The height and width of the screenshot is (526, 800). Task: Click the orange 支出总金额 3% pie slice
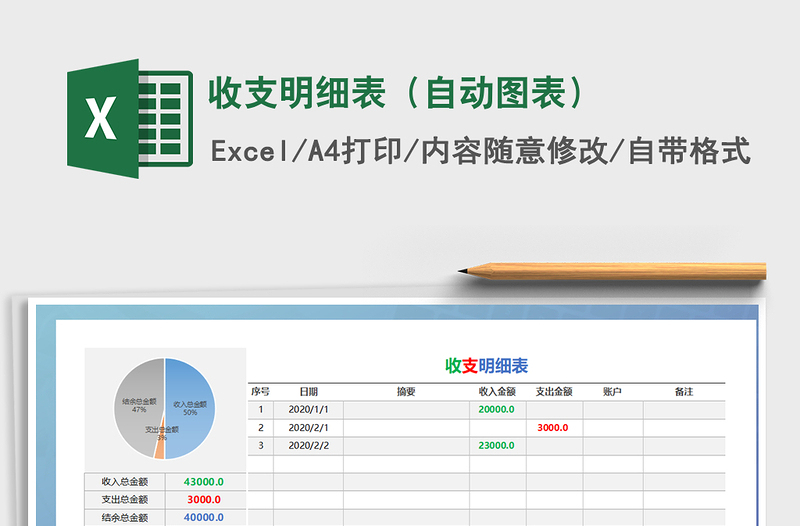click(160, 448)
